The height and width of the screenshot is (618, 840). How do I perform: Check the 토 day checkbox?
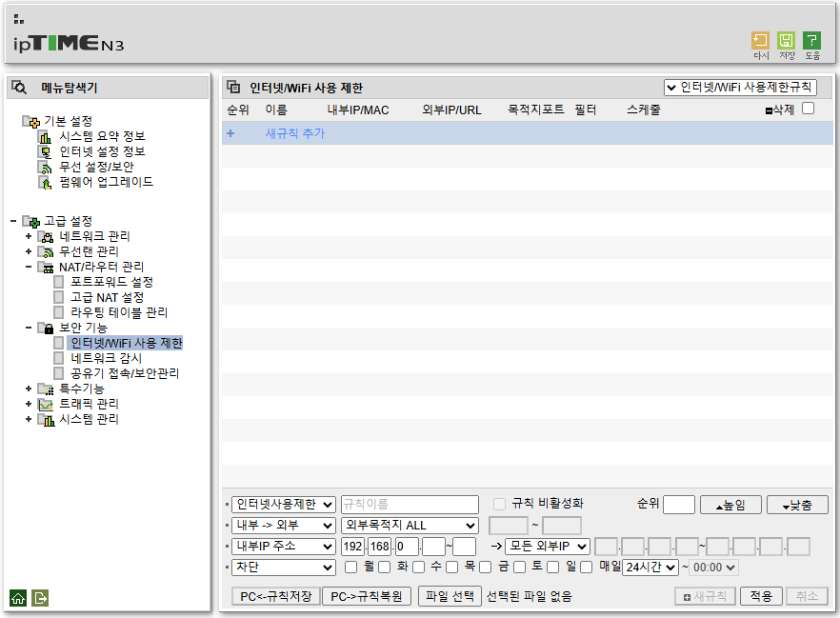(x=519, y=567)
